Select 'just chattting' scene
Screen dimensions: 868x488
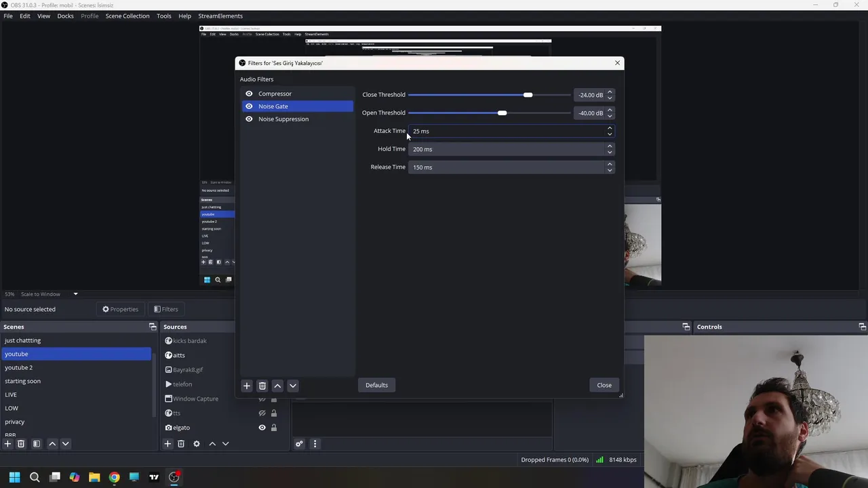(77, 340)
